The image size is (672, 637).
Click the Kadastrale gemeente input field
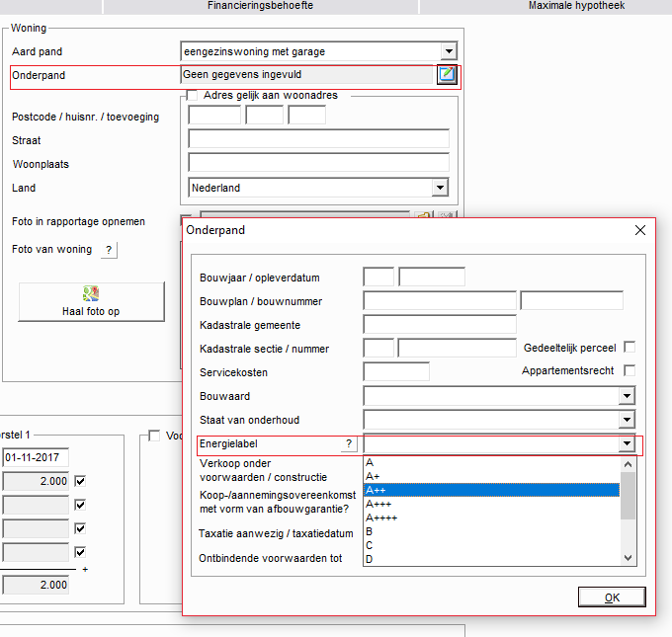[440, 324]
